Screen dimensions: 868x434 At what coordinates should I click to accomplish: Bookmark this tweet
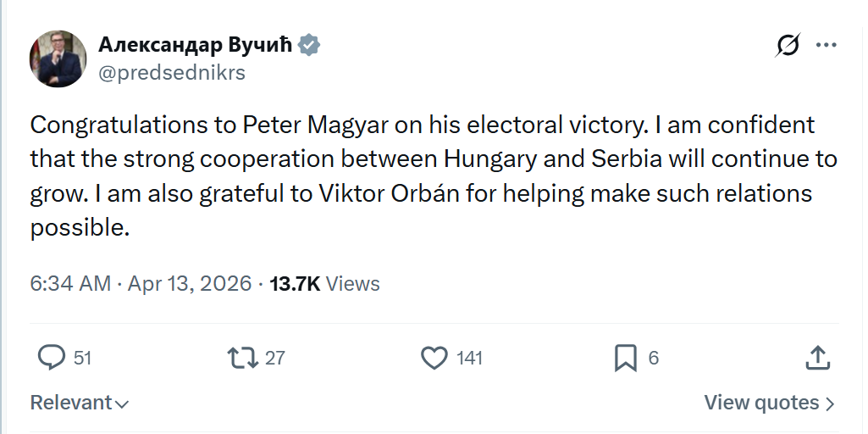pyautogui.click(x=625, y=358)
